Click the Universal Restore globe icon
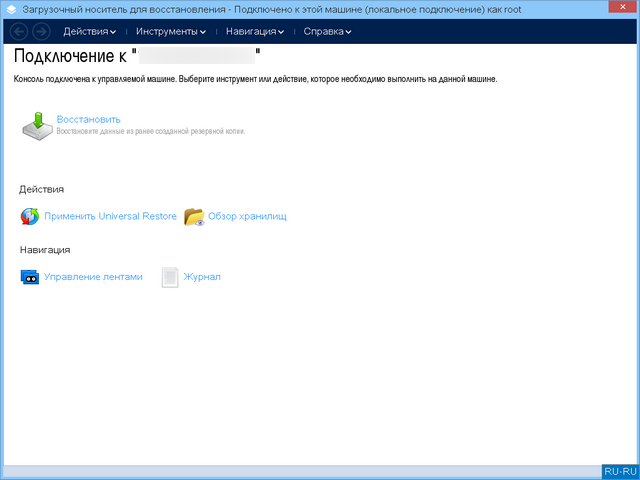 pos(30,216)
